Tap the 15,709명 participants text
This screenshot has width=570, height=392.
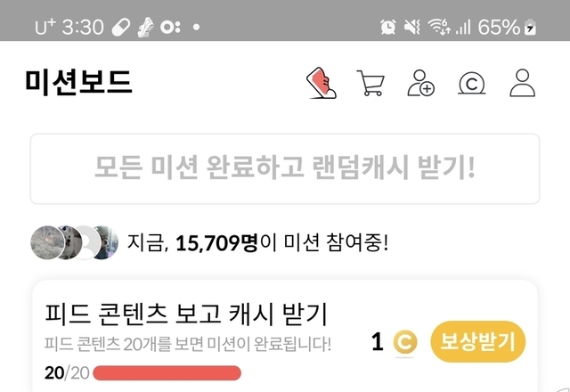216,243
